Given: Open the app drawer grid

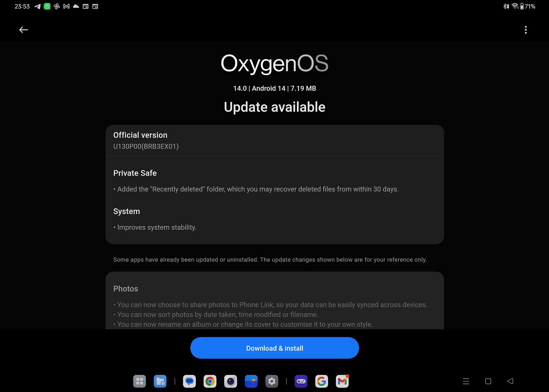Looking at the screenshot, I should (140, 381).
